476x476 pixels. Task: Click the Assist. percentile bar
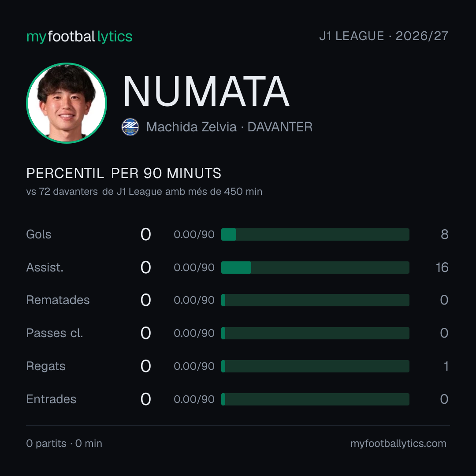315,268
